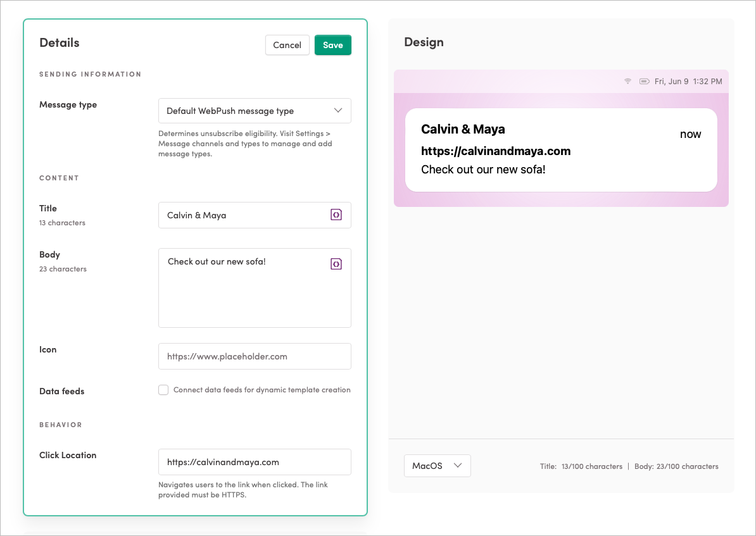
Task: Click the battery icon in preview status bar
Action: (x=645, y=82)
